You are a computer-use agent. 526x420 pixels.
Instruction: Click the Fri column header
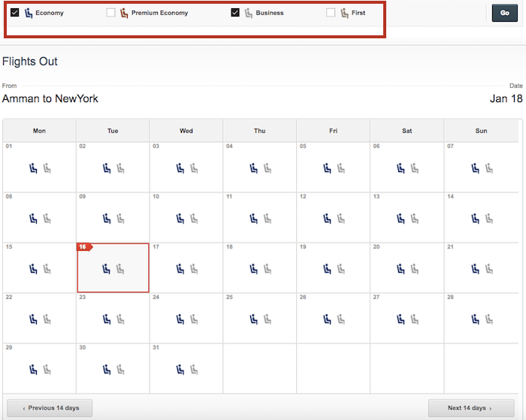(x=333, y=131)
